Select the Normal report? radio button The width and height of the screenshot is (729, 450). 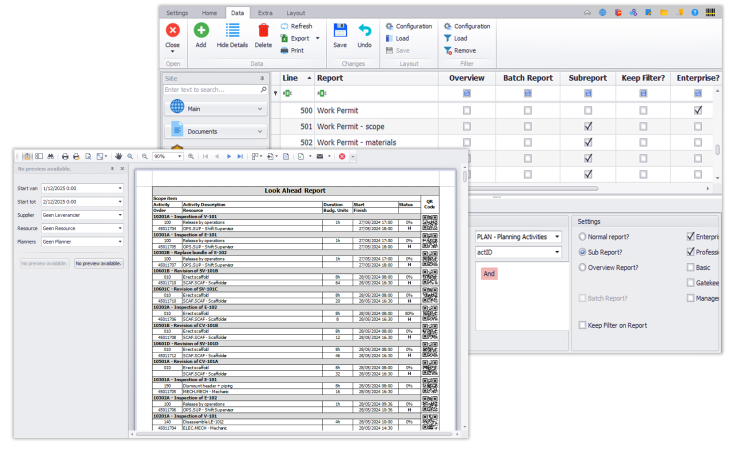[583, 237]
